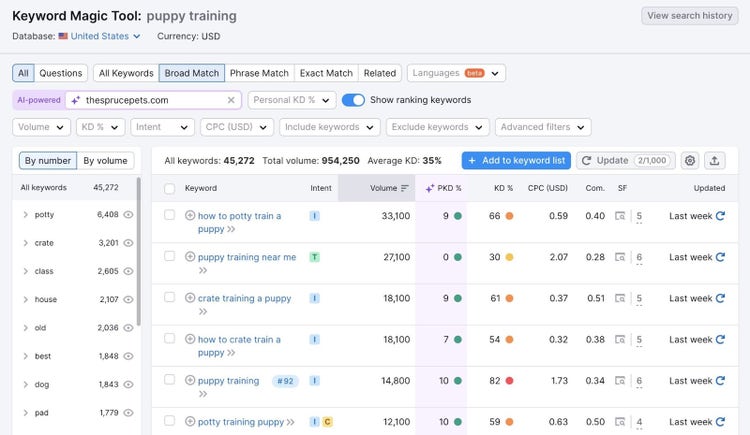Image resolution: width=750 pixels, height=435 pixels.
Task: Open SERP icon in 14,800 volume row
Action: coord(620,380)
